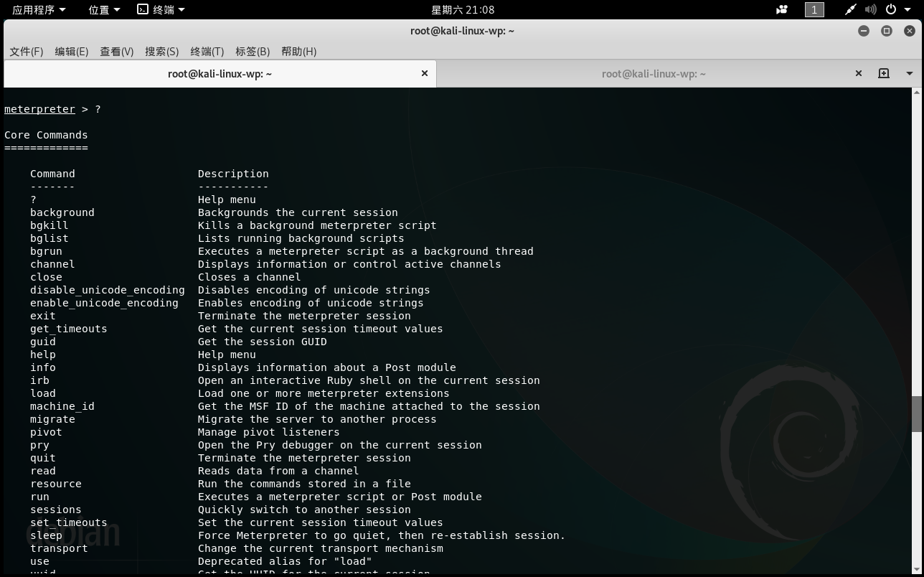Click the 'machine_id' command text

point(62,406)
